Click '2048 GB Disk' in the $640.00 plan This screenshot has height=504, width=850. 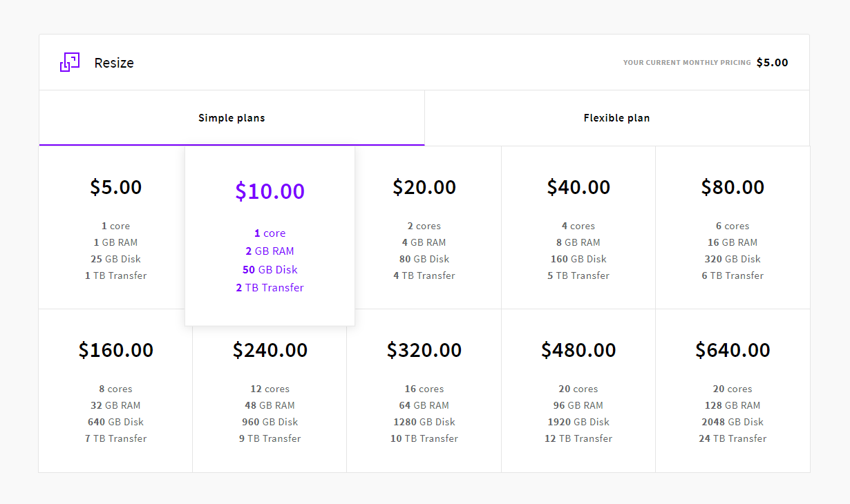tap(733, 422)
